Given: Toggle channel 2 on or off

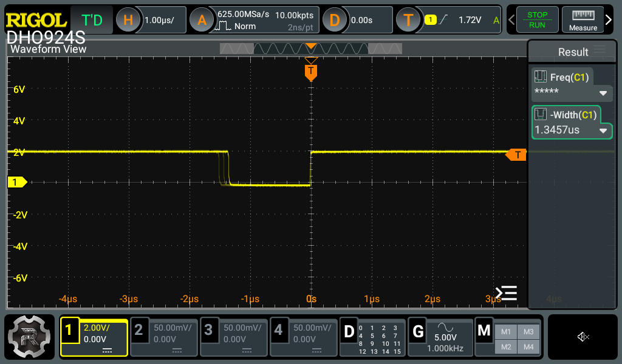Looking at the screenshot, I should [138, 329].
